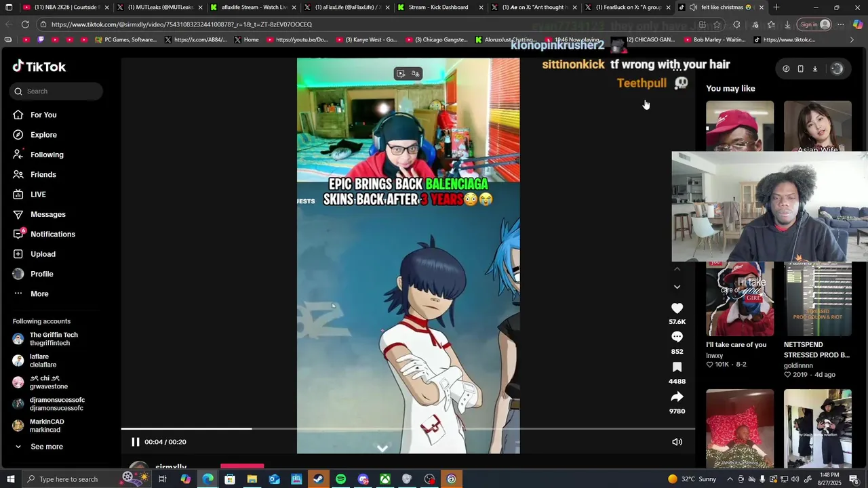Open the Asian Wife recommended video thumbnail
Screen dimensions: 868x488
tap(817, 126)
